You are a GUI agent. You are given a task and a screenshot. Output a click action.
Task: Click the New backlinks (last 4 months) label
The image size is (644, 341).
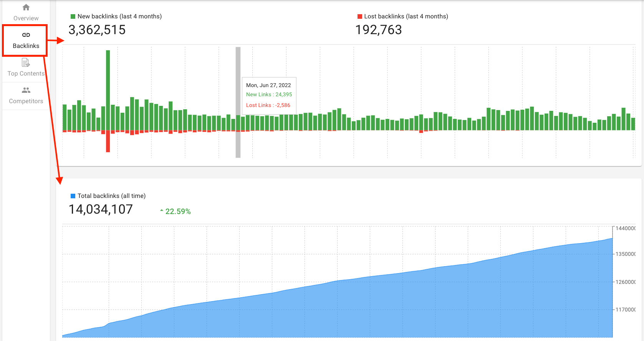point(119,16)
